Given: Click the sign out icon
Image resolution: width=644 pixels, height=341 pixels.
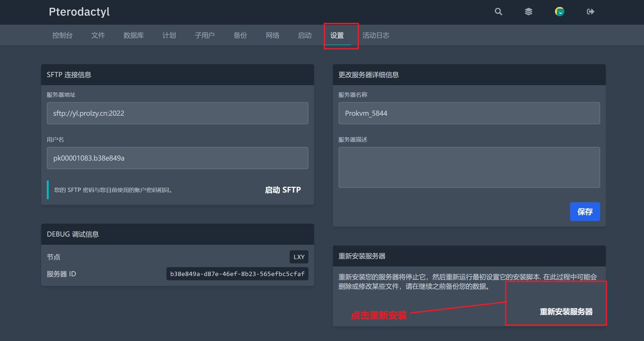Looking at the screenshot, I should click(590, 12).
